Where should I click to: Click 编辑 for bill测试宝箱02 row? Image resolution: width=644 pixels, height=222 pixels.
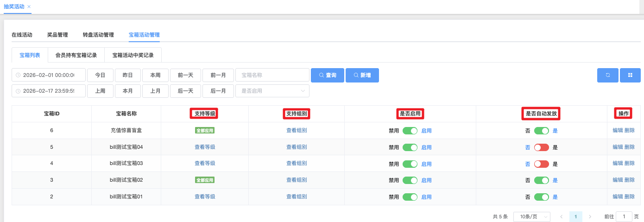pyautogui.click(x=618, y=180)
